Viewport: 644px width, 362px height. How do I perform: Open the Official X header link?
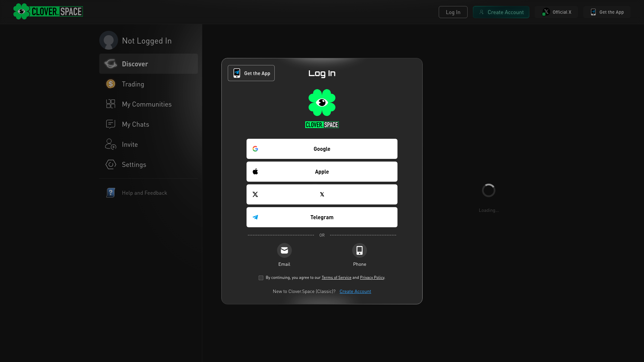(556, 12)
